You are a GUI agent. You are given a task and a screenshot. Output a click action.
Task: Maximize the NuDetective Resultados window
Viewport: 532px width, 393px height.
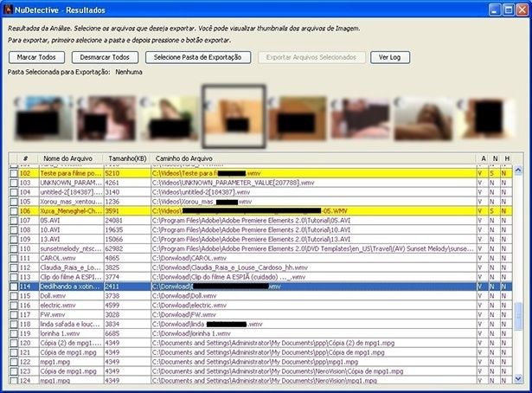coord(504,8)
